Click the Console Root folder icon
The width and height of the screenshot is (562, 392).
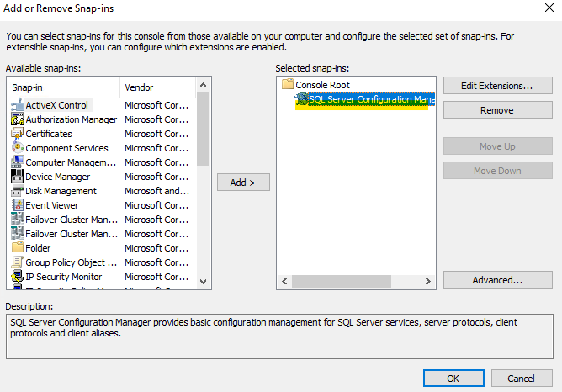(288, 84)
